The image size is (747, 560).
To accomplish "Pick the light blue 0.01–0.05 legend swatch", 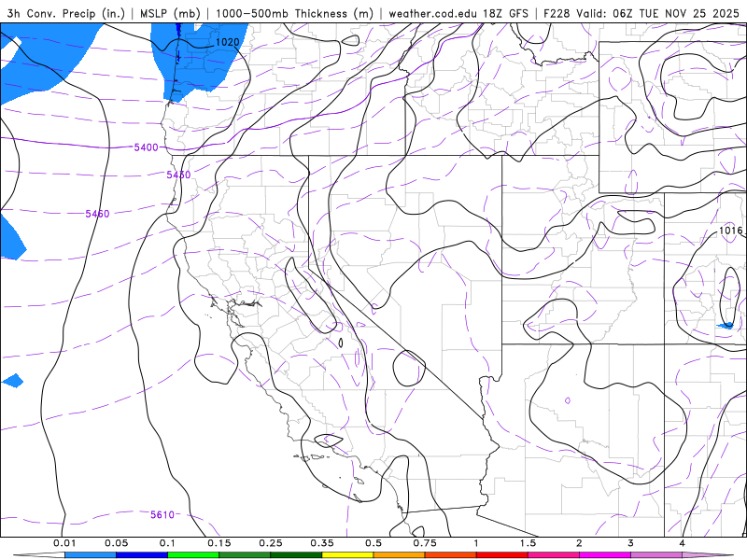I will (91, 555).
